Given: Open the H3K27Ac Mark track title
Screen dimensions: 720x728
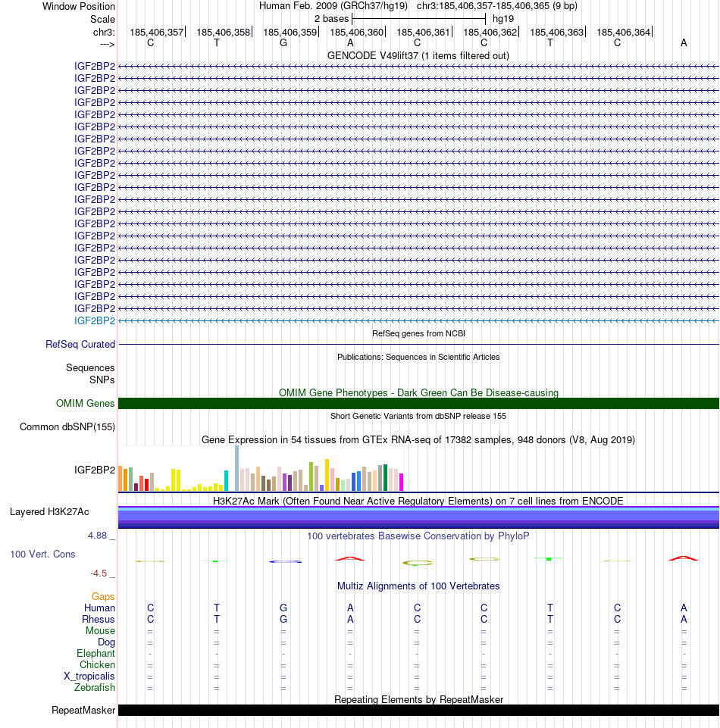Looking at the screenshot, I should click(x=418, y=501).
